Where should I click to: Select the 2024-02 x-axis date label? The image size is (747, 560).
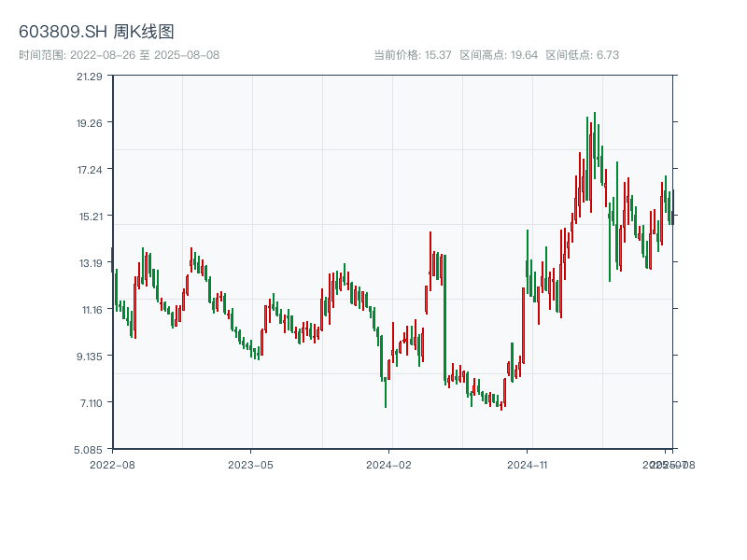(x=389, y=464)
